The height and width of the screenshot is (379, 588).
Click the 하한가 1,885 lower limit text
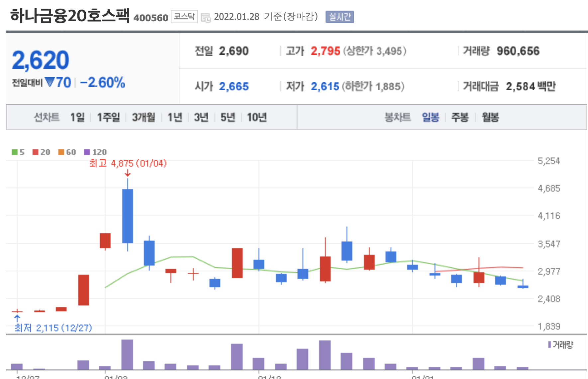pos(373,87)
